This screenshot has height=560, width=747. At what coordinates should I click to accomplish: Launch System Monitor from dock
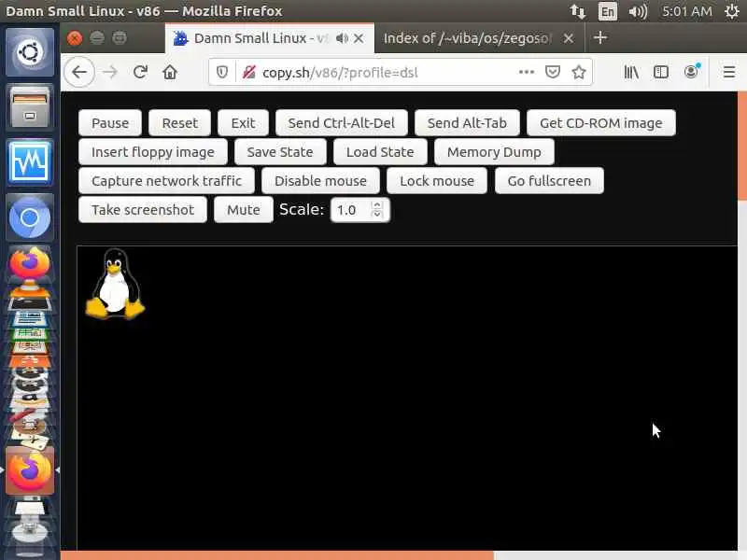(x=30, y=161)
